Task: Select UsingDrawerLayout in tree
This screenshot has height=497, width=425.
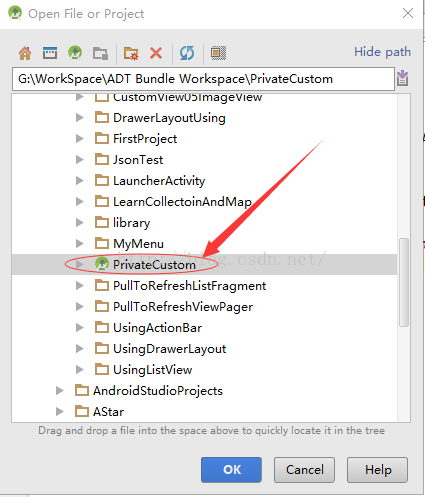Action: 169,349
